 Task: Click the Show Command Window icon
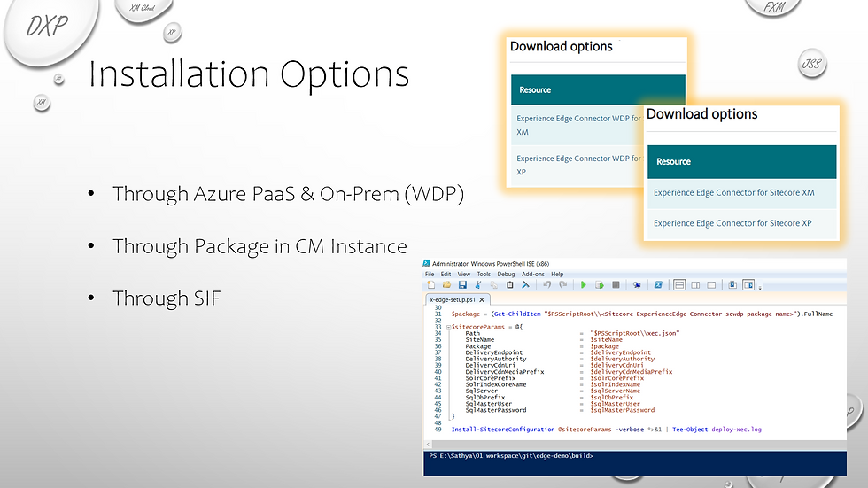pos(732,285)
